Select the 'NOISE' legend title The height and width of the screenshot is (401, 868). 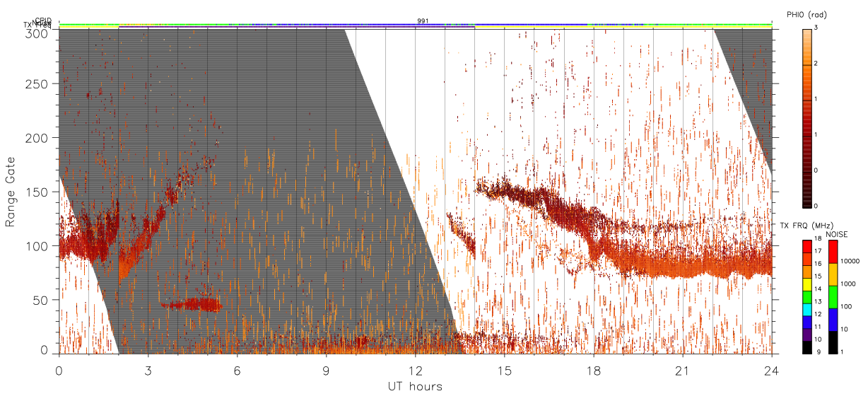coord(838,233)
